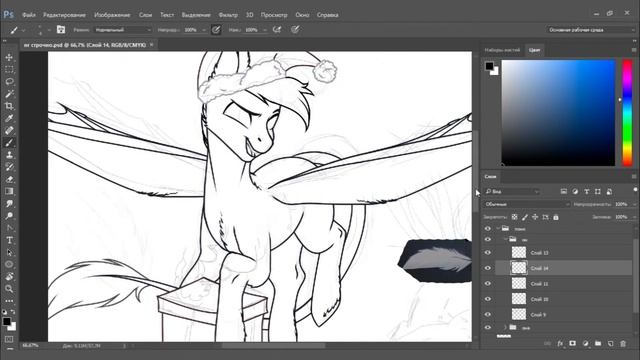
Task: Toggle pressure for size in options bar
Action: click(x=295, y=30)
